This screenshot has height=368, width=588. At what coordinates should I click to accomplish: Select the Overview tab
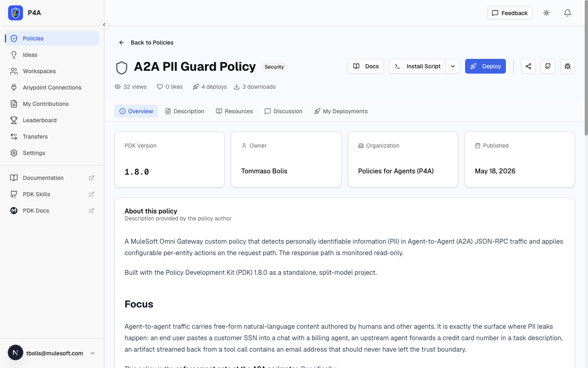click(x=136, y=111)
